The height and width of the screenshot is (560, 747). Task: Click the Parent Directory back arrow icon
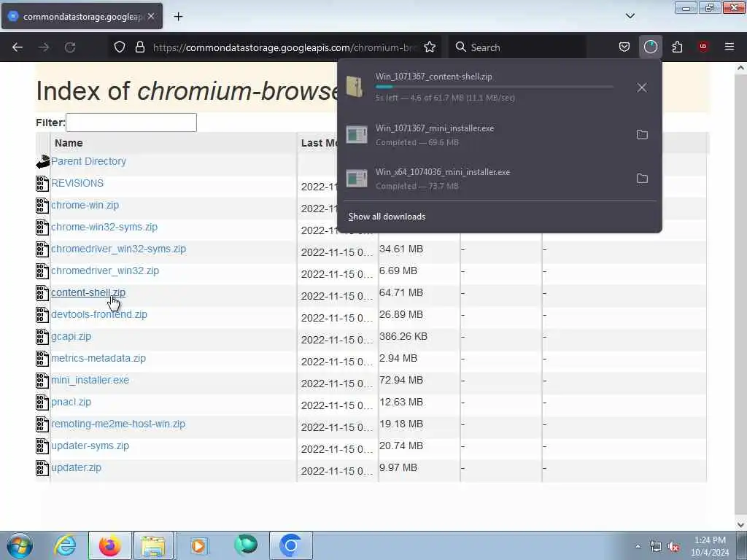click(x=43, y=162)
